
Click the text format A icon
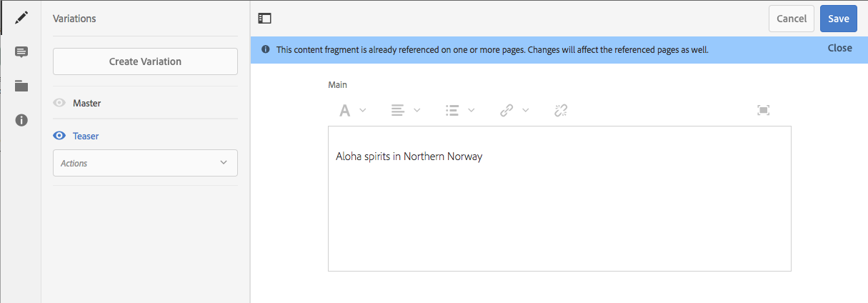click(x=345, y=110)
